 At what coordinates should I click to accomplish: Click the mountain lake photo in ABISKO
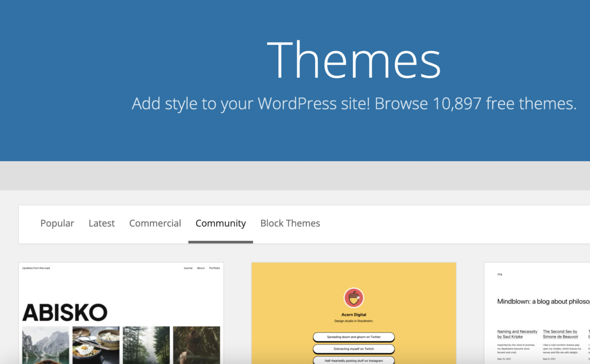(46, 345)
